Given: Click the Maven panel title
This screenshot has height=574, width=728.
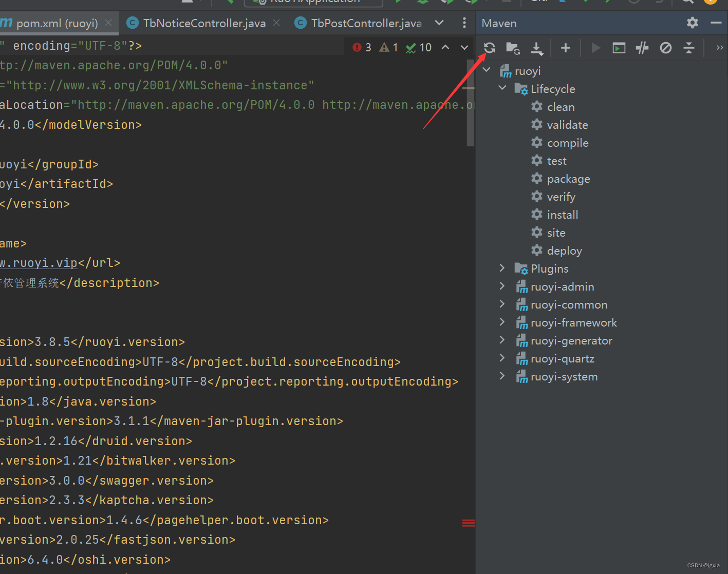Looking at the screenshot, I should pyautogui.click(x=499, y=23).
